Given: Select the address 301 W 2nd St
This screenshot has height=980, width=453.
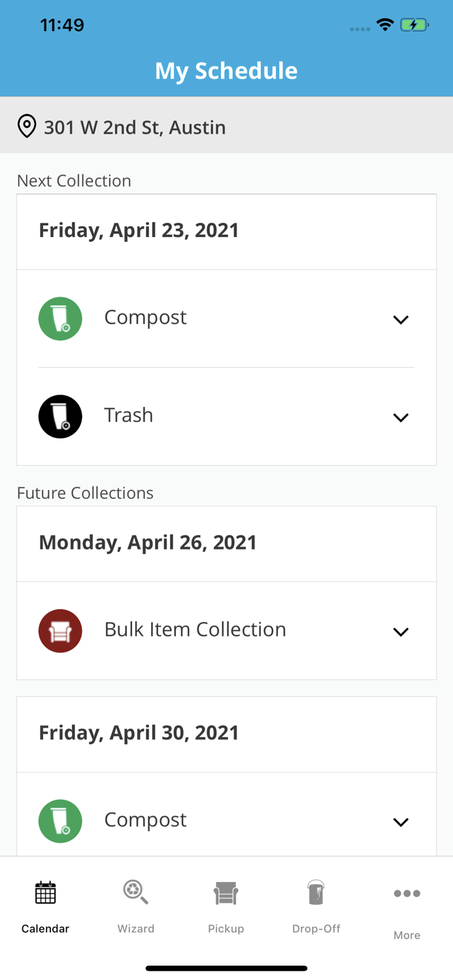Looking at the screenshot, I should tap(135, 127).
